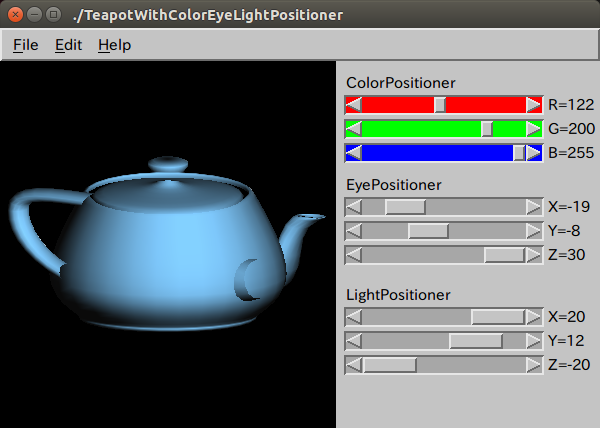Click right arrow of green G slider
This screenshot has height=428, width=600.
(x=533, y=129)
